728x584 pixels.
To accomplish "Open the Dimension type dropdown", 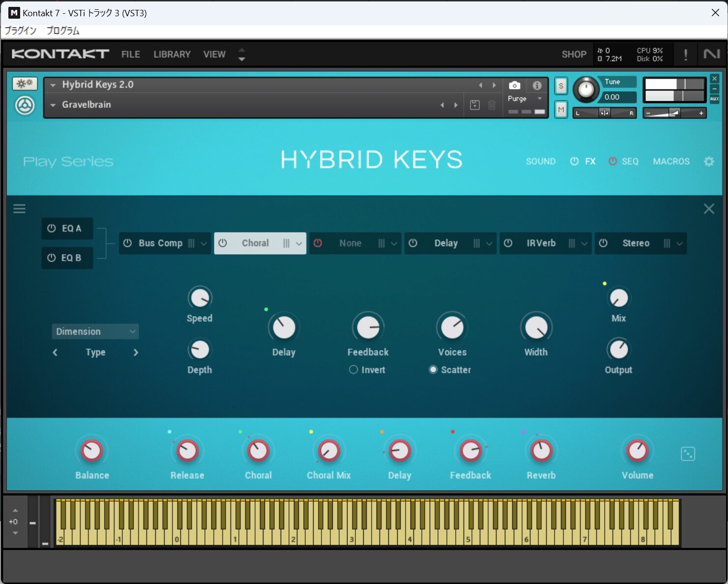I will [95, 331].
